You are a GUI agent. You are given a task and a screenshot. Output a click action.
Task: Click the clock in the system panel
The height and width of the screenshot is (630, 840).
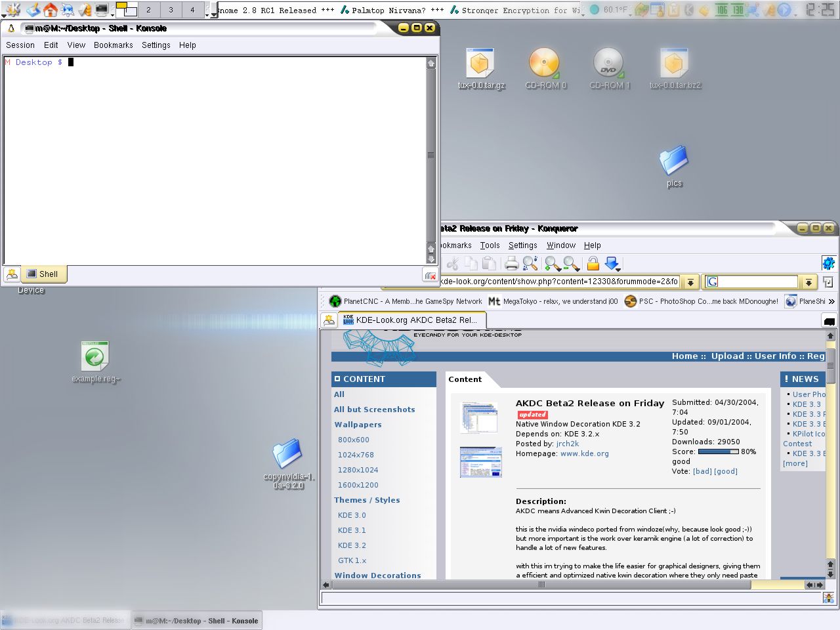click(x=820, y=10)
